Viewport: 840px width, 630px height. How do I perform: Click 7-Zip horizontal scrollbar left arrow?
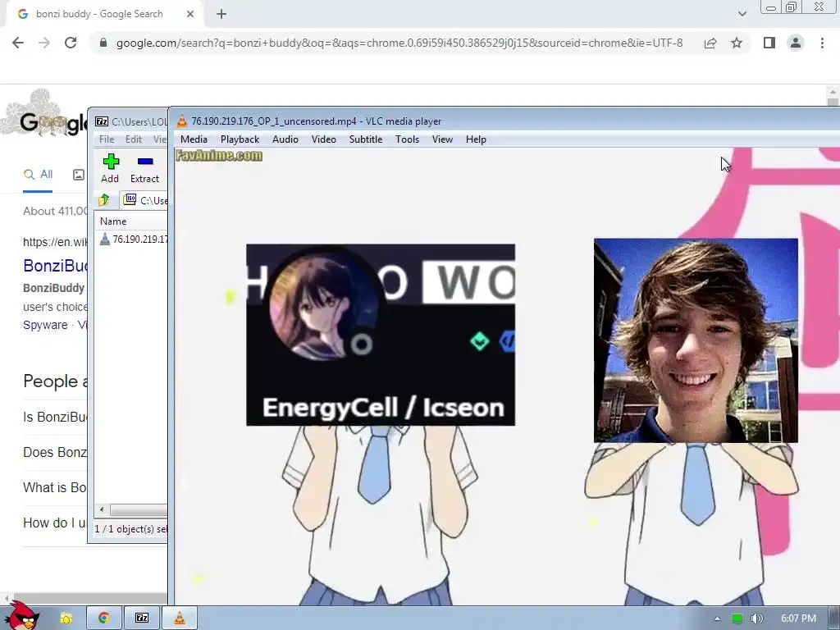coord(102,509)
